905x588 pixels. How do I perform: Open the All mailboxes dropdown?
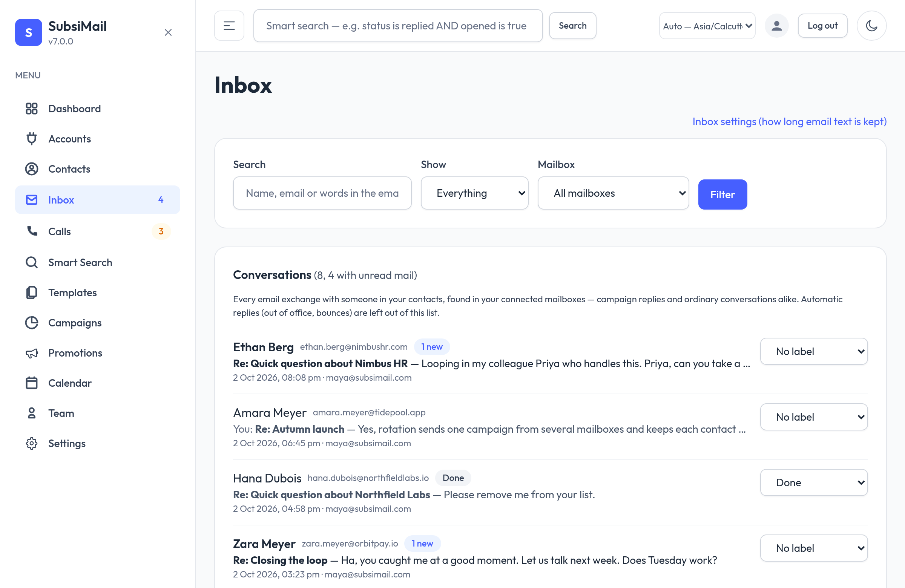pyautogui.click(x=613, y=193)
